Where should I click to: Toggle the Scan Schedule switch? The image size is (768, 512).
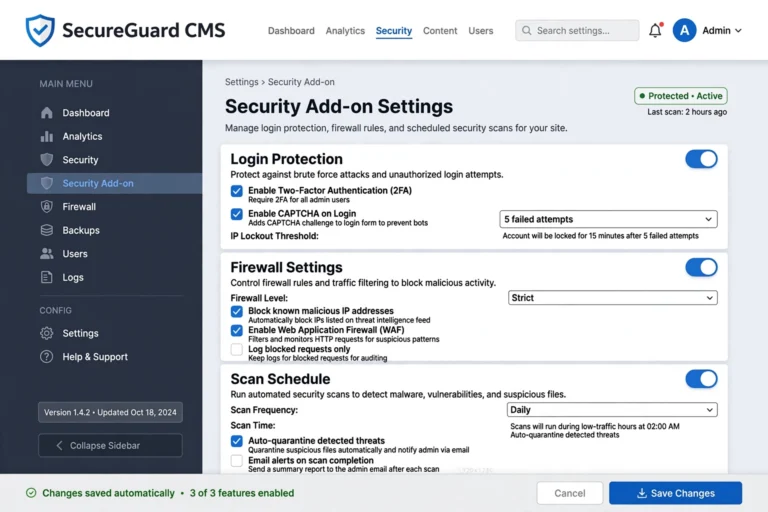[701, 379]
